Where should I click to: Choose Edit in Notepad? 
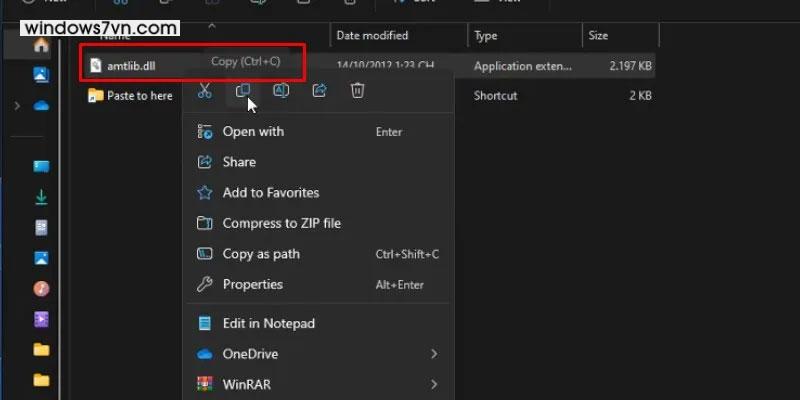268,323
